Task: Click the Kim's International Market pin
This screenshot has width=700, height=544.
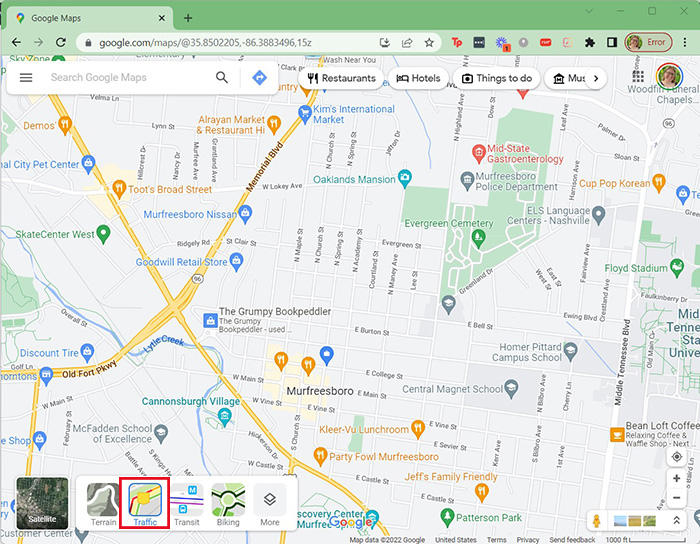Action: (x=304, y=113)
